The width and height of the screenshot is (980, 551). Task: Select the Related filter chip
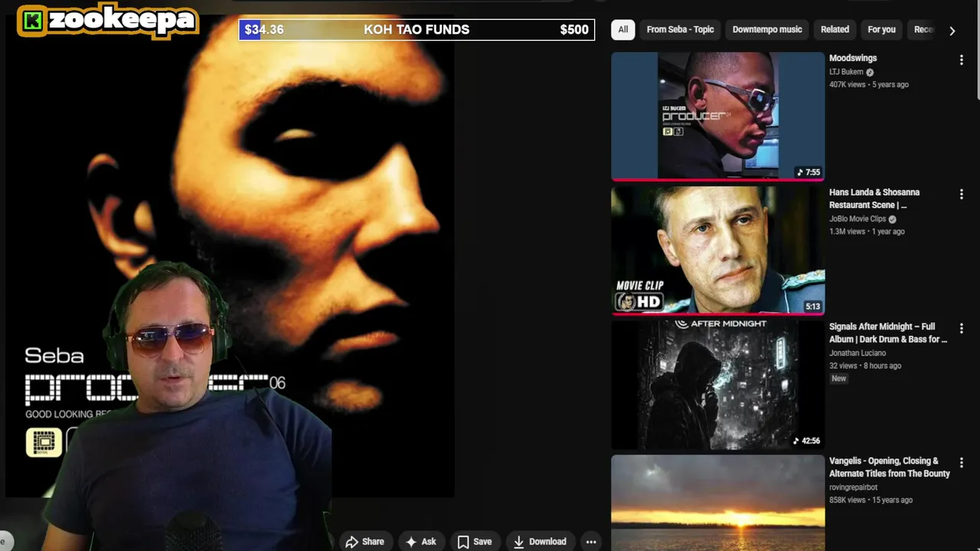point(835,29)
